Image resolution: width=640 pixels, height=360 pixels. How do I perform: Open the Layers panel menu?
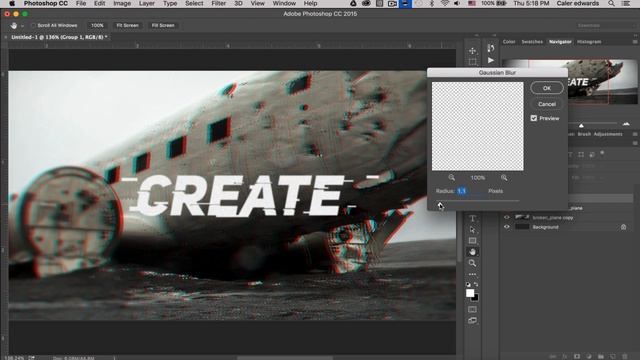pos(635,143)
